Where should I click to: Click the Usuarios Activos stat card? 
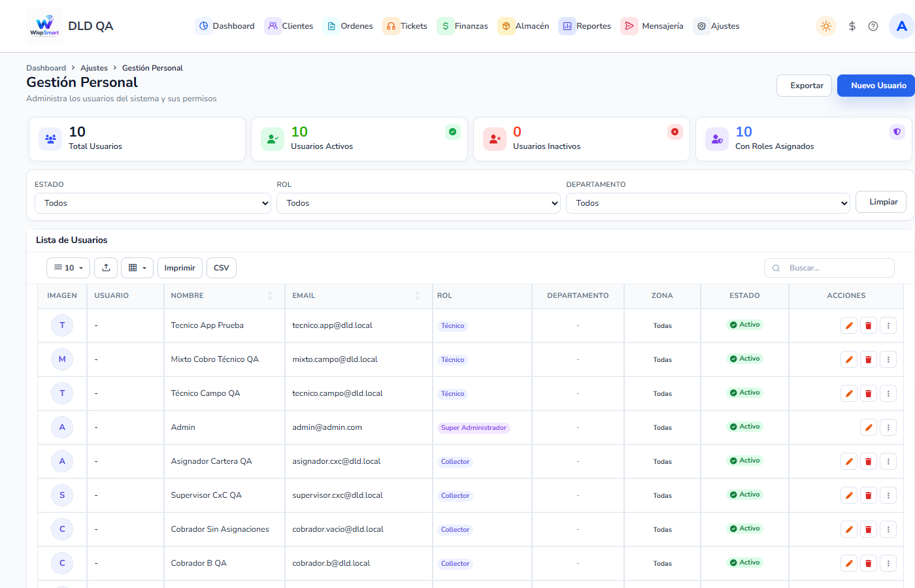click(359, 139)
